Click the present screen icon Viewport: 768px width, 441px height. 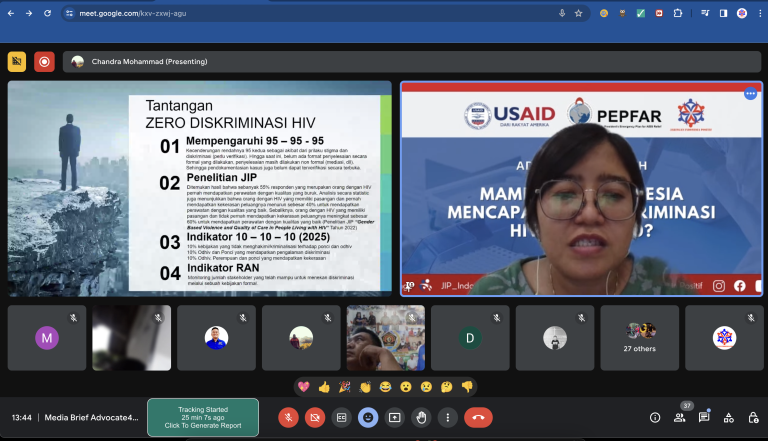click(x=395, y=417)
